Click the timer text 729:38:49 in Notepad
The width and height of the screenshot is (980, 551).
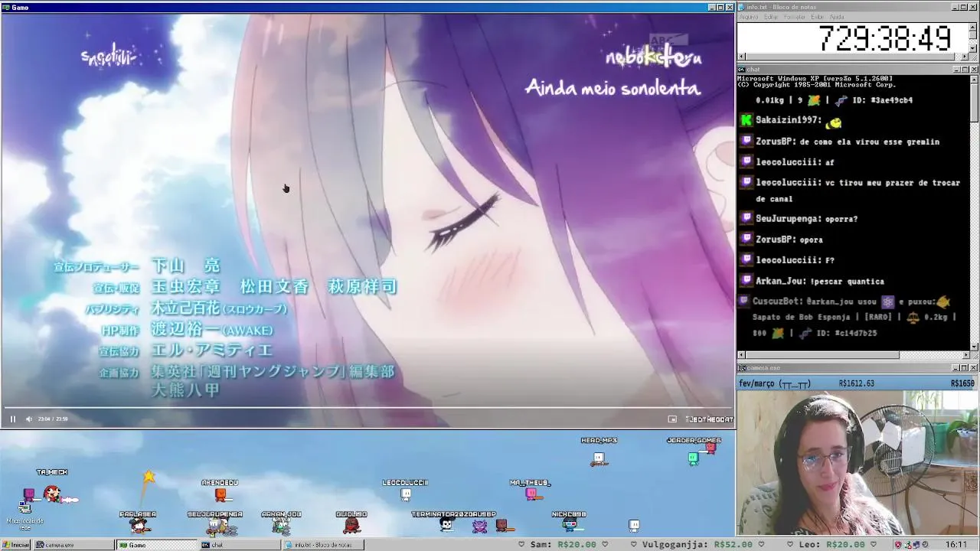pos(885,37)
